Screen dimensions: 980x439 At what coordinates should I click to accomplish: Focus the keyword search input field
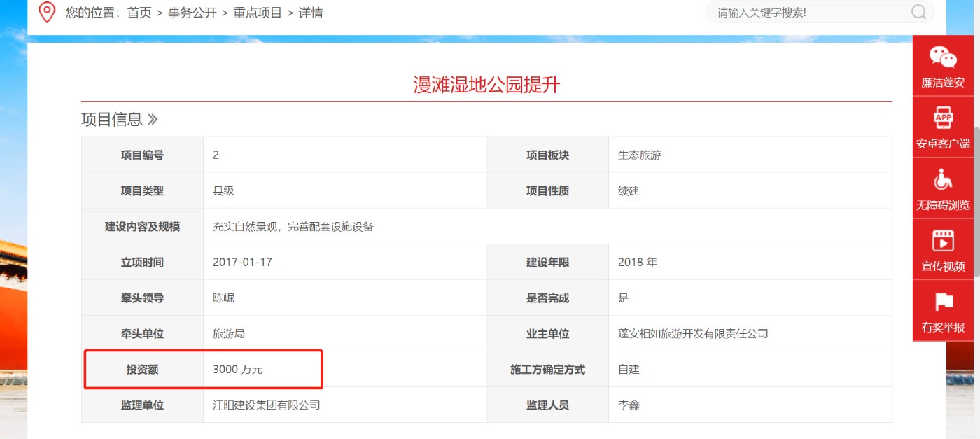point(808,13)
